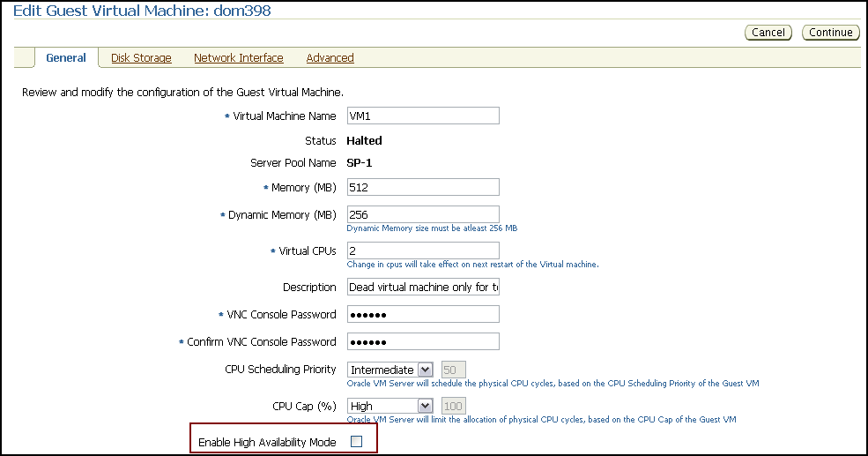Click the CPU Scheduling Priority value box 50
This screenshot has width=868, height=456.
453,370
